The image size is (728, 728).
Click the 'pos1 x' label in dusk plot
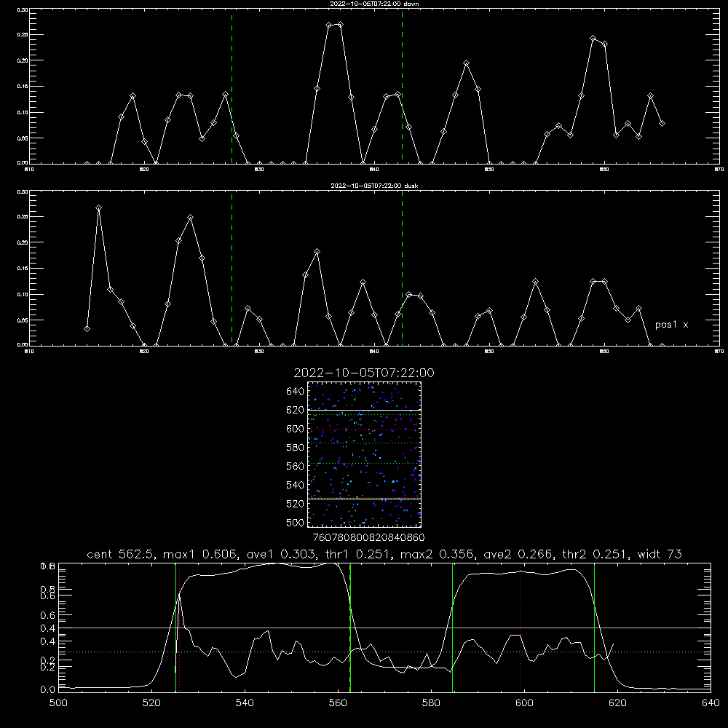671,325
